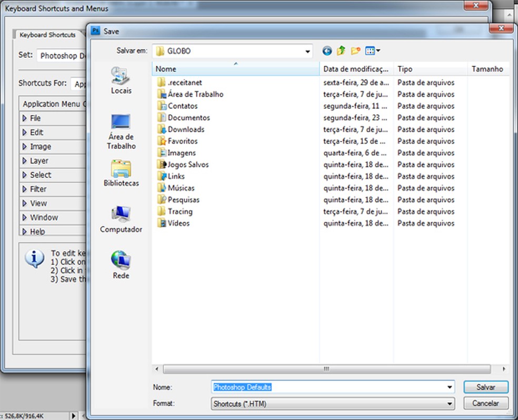Open Rede in the places sidebar
The width and height of the screenshot is (518, 420).
pyautogui.click(x=121, y=265)
